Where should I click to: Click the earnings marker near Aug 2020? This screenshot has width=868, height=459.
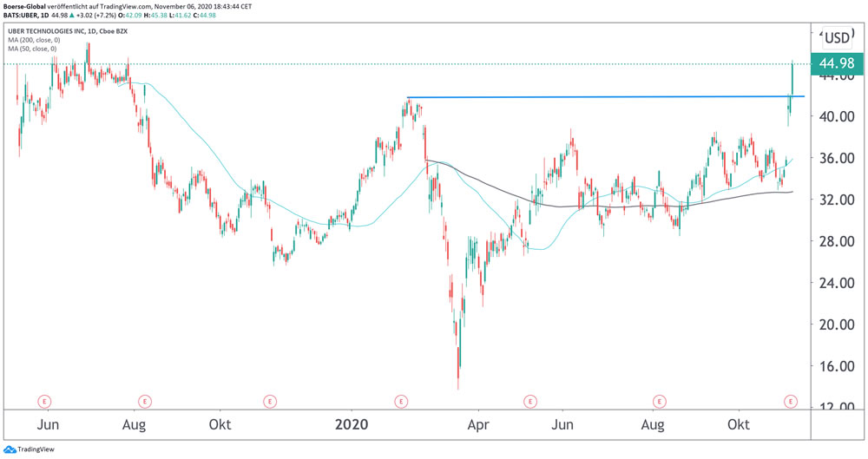659,401
